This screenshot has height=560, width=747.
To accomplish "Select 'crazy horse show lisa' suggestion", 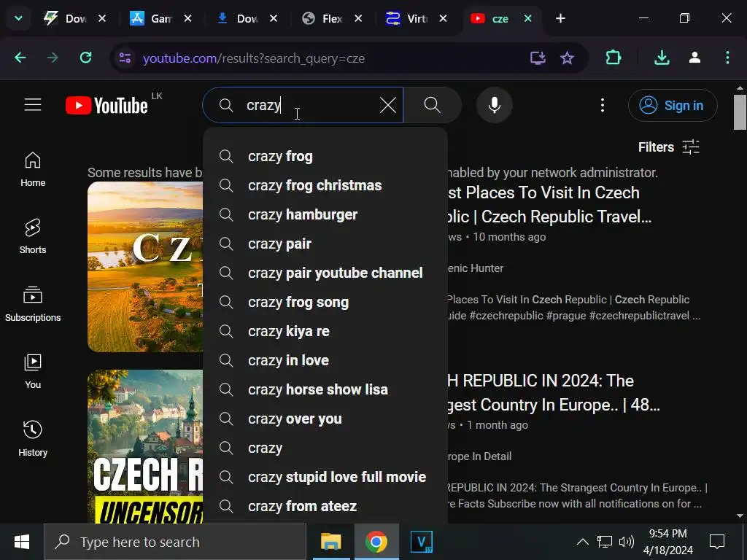I will [x=325, y=389].
